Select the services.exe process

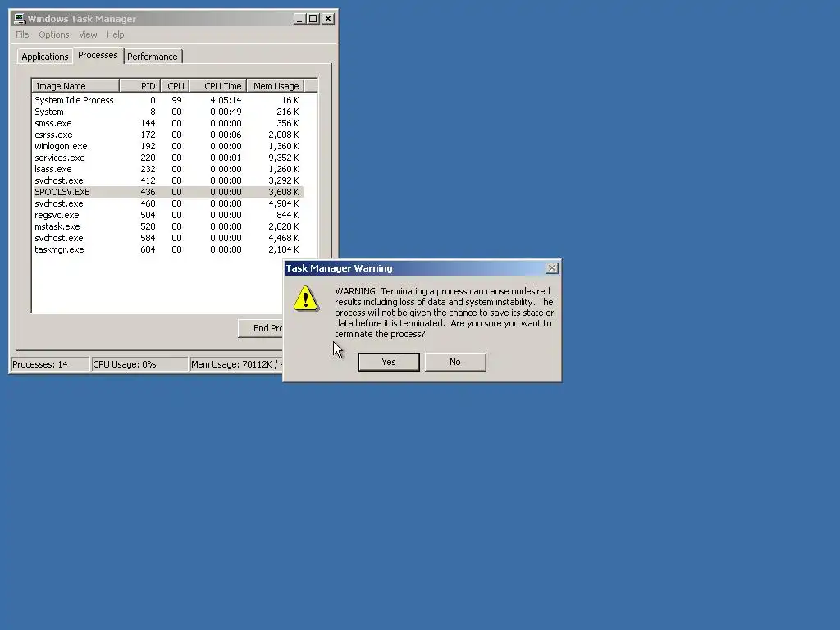(x=168, y=157)
